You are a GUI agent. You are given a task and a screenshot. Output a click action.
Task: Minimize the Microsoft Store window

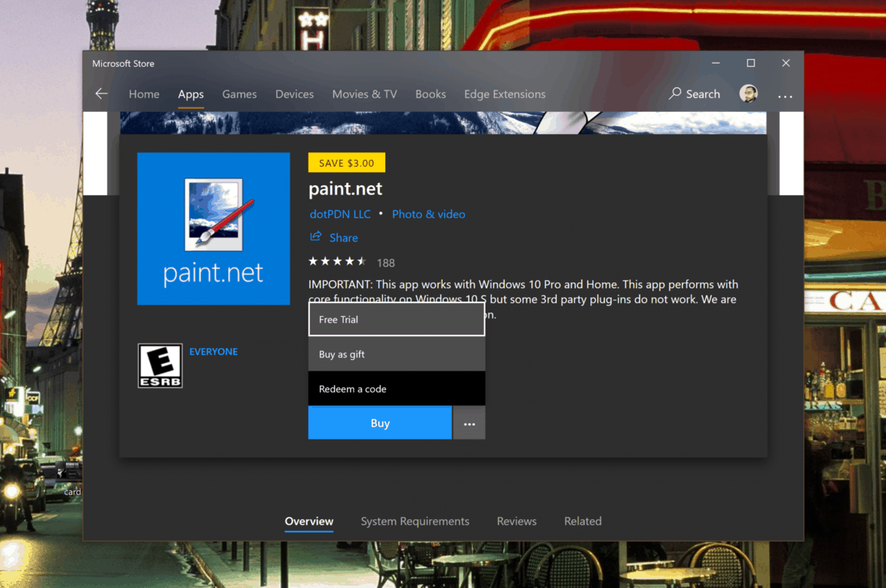click(715, 64)
